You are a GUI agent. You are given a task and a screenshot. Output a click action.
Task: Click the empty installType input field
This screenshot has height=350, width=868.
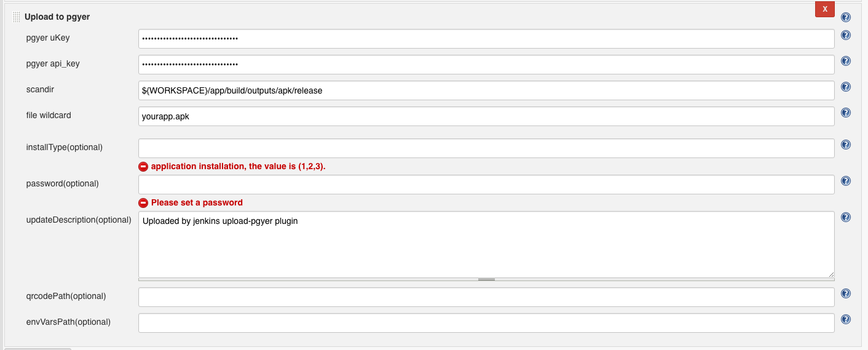[486, 148]
